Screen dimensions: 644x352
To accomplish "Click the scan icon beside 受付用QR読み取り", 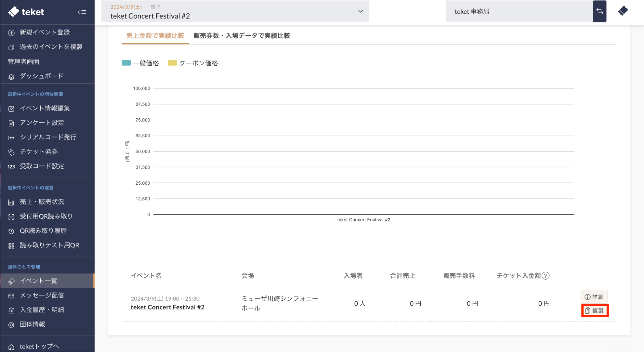I will (11, 217).
